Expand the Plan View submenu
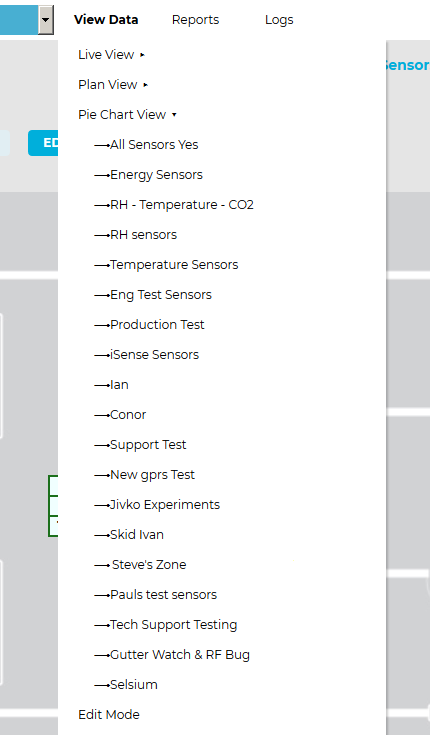430x735 pixels. pyautogui.click(x=113, y=85)
